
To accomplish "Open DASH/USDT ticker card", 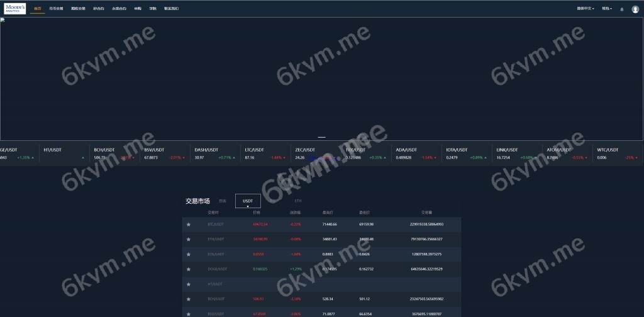I will click(215, 153).
